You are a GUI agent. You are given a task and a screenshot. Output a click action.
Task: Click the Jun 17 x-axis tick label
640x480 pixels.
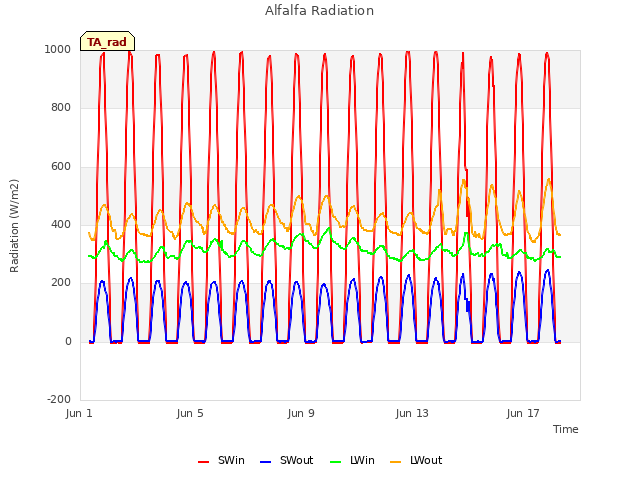(x=523, y=413)
